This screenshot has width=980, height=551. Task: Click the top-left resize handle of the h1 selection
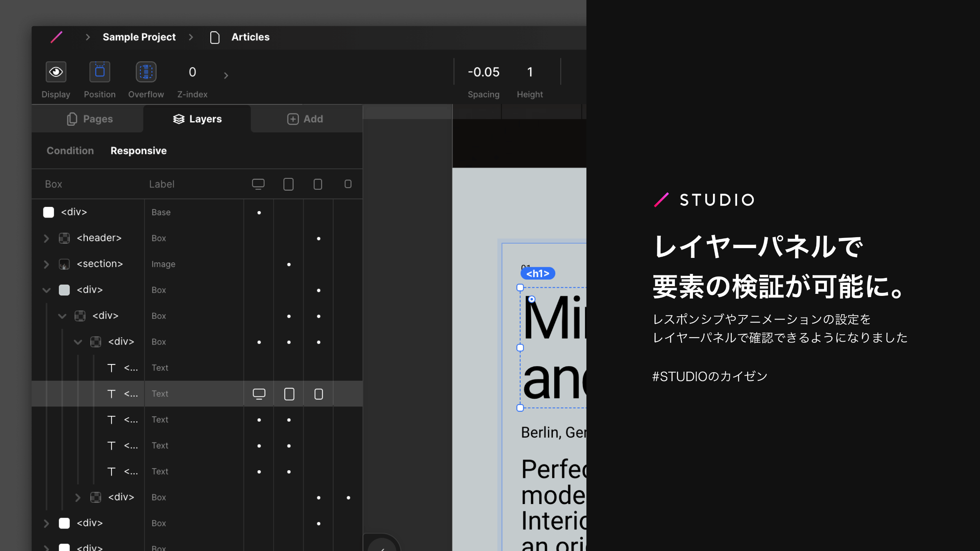[520, 288]
